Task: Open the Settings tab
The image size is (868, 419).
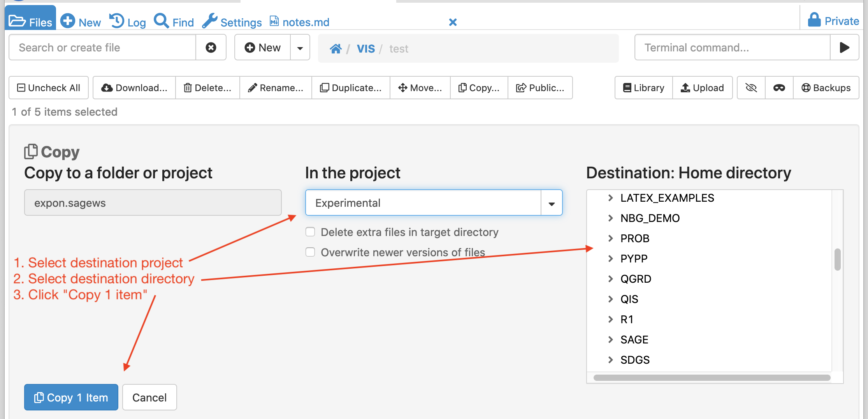Action: click(x=232, y=21)
